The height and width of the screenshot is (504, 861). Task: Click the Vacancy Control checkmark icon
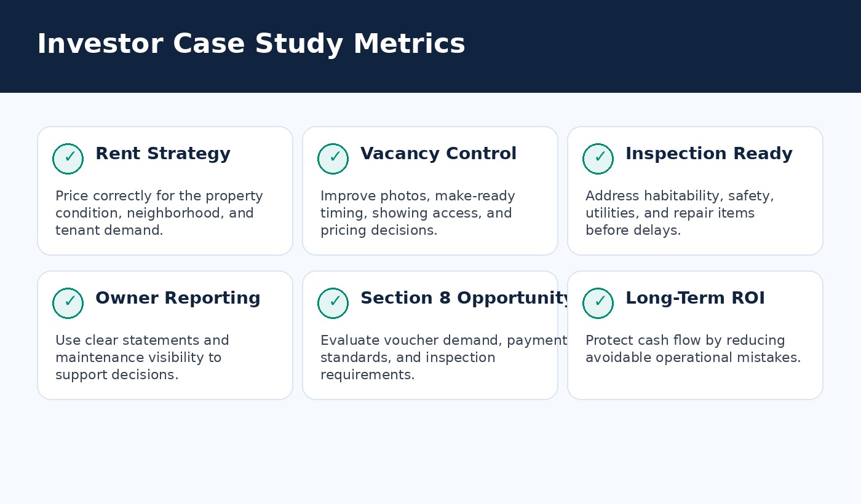pyautogui.click(x=333, y=159)
